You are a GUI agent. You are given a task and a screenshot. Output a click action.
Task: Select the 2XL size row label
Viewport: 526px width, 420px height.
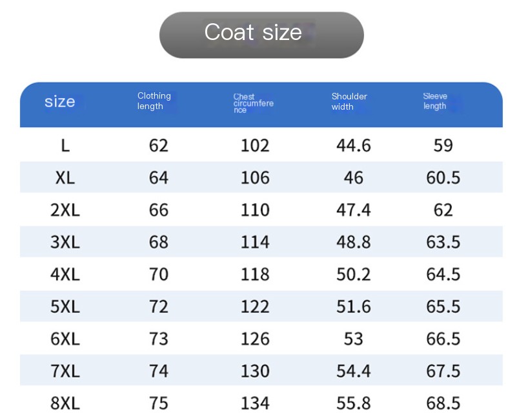(65, 210)
